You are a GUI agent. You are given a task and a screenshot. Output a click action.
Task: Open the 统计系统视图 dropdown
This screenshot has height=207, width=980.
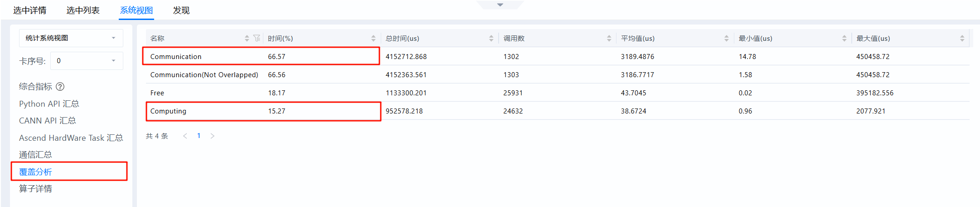(71, 38)
